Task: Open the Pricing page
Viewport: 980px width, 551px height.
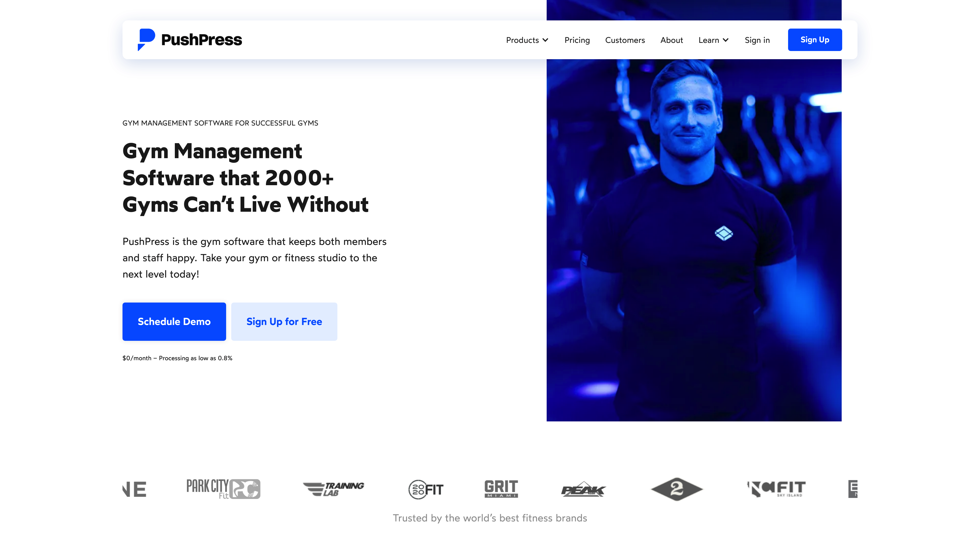Action: click(x=577, y=40)
